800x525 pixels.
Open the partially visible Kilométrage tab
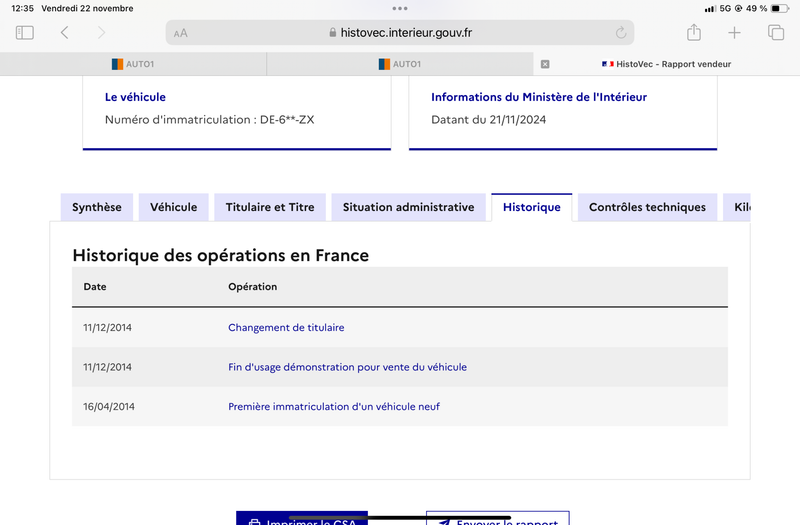click(737, 207)
